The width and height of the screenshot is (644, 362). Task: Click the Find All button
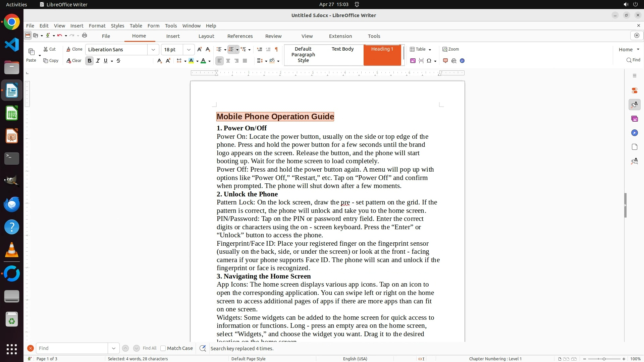pos(150,348)
